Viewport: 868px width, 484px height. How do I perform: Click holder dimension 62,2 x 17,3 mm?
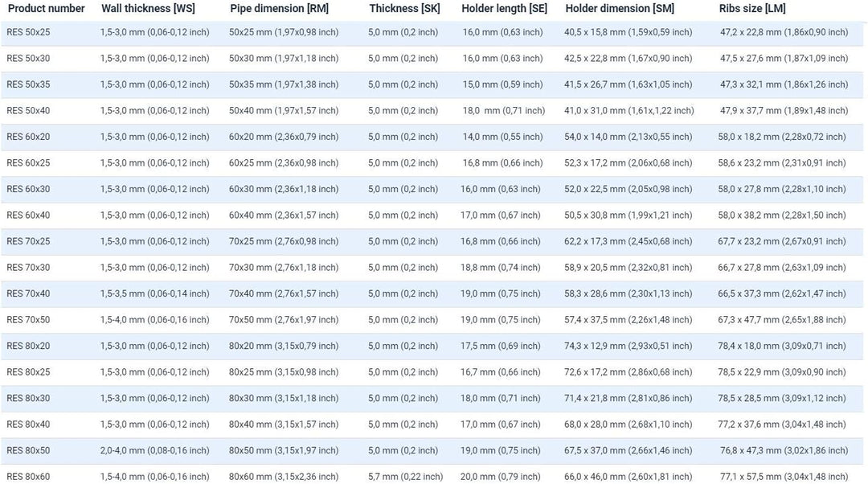[628, 241]
